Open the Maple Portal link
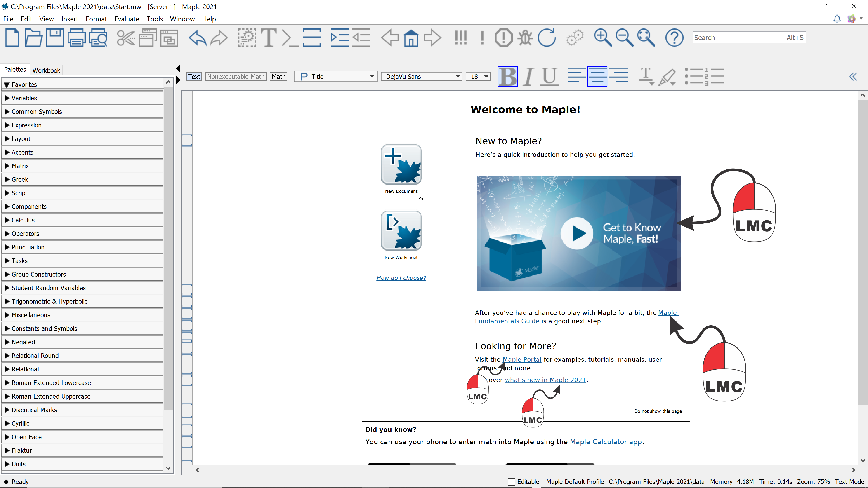The width and height of the screenshot is (868, 488). [x=522, y=359]
